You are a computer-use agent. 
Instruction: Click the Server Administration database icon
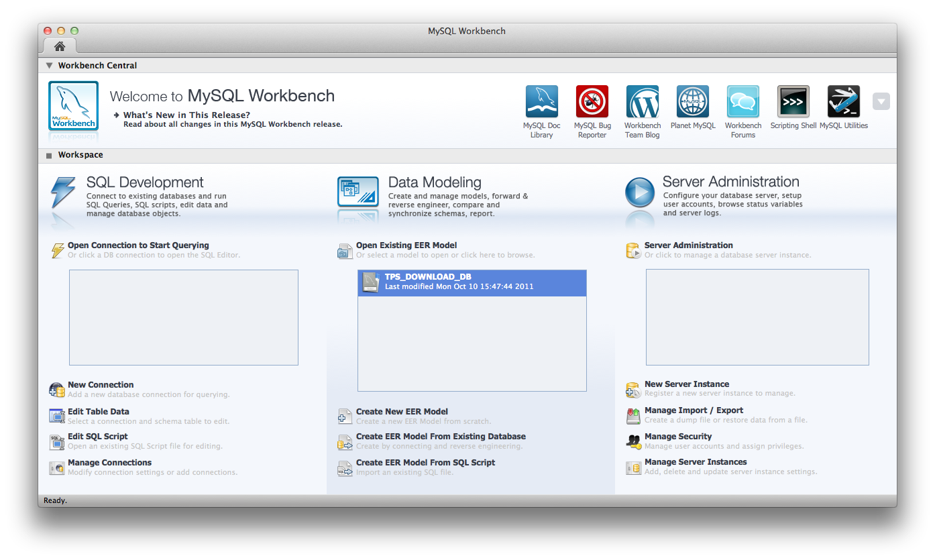pos(633,251)
